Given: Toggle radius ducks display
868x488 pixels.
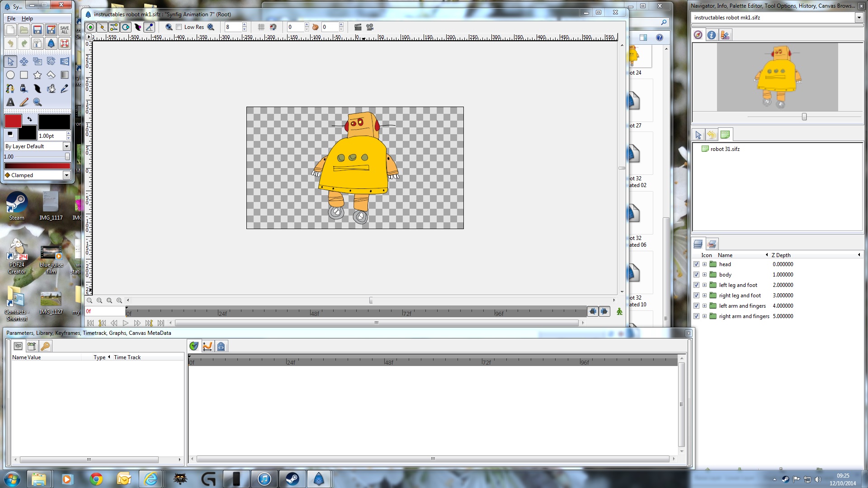Looking at the screenshot, I should [x=126, y=27].
